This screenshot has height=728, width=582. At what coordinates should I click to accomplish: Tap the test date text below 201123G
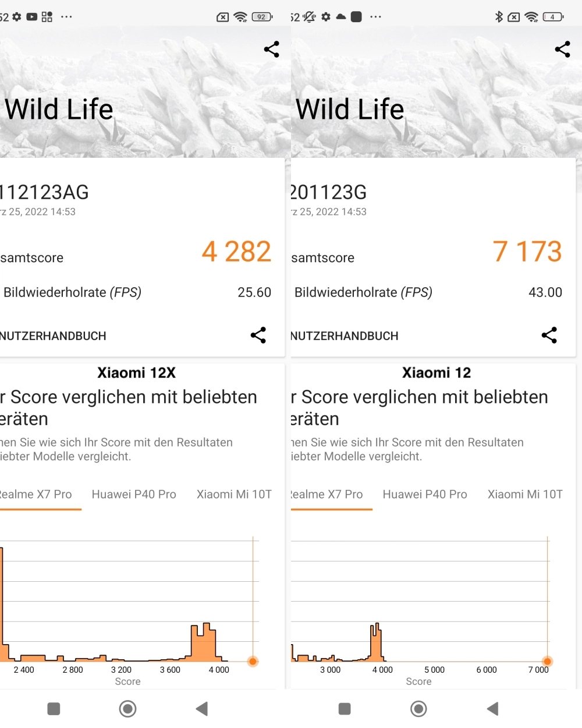pos(329,212)
